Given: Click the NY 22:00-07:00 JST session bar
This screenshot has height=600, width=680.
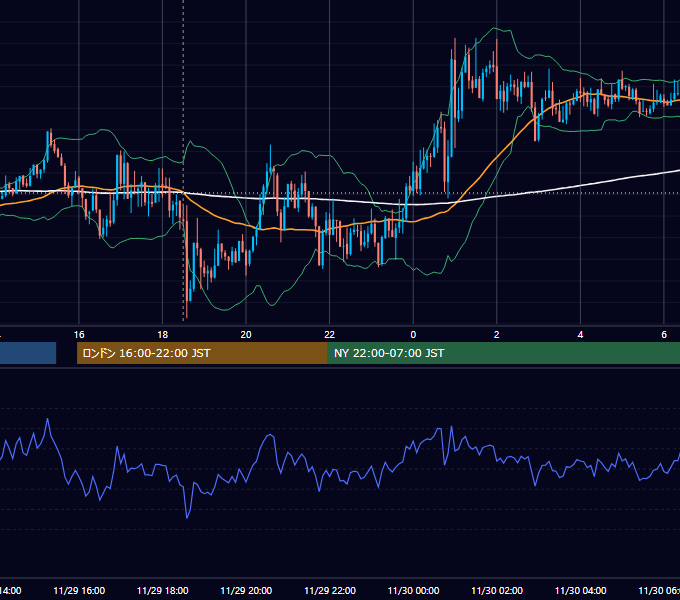Looking at the screenshot, I should [503, 353].
